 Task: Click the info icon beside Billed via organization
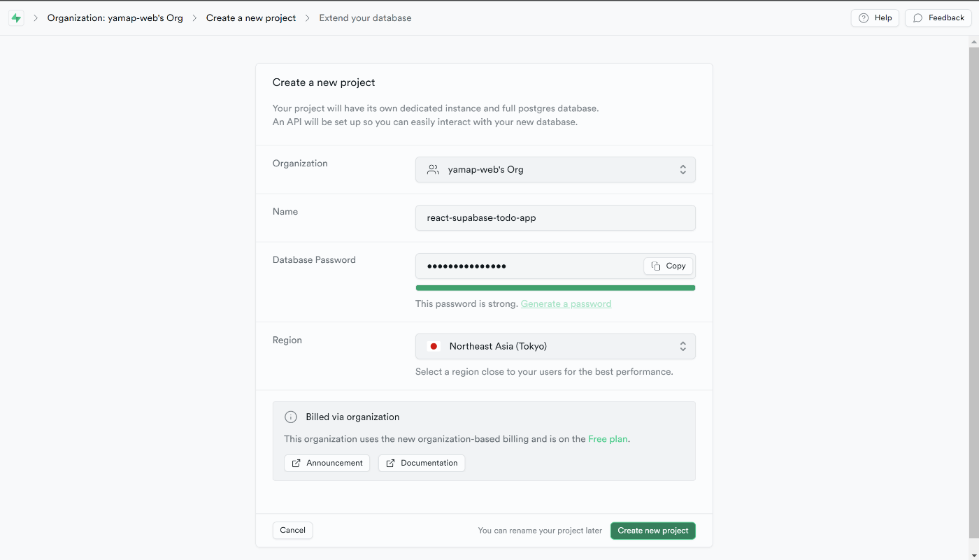click(291, 417)
